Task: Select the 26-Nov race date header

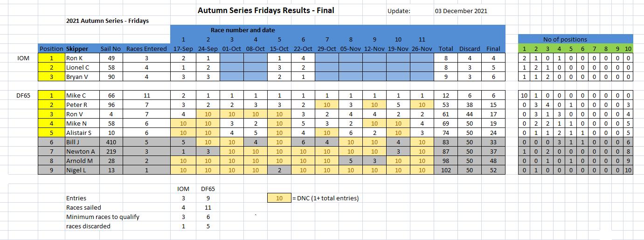Action: (422, 49)
